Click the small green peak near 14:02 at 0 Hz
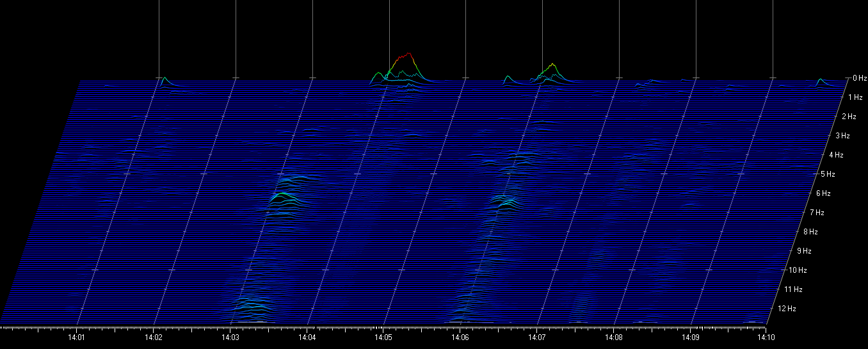 click(x=165, y=79)
